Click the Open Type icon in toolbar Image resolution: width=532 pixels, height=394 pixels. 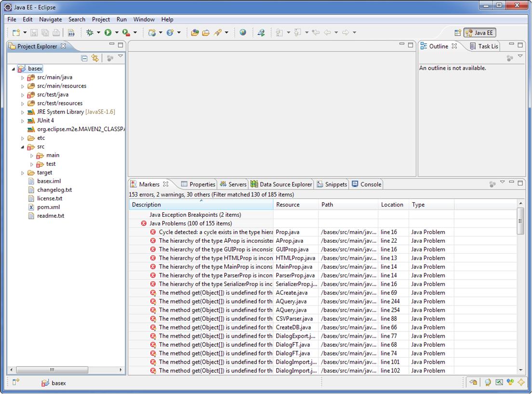click(x=195, y=33)
